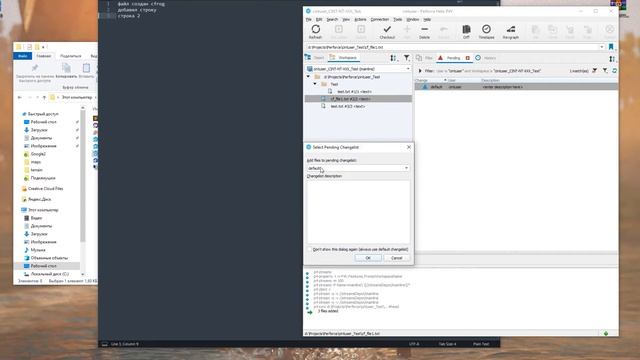Click OK in Select Pending Changelist dialog
Image resolution: width=640 pixels, height=360 pixels.
tap(368, 258)
